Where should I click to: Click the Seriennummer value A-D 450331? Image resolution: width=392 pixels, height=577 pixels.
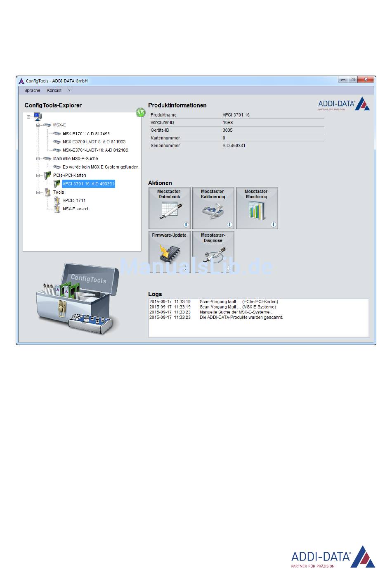pyautogui.click(x=234, y=145)
